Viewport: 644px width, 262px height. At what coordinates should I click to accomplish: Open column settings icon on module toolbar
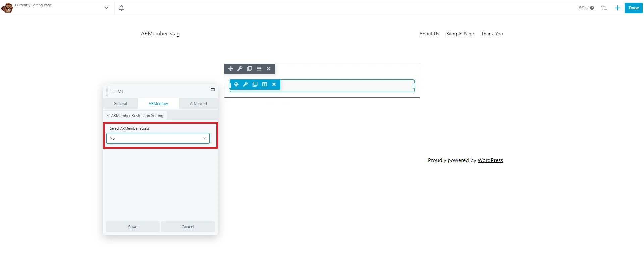265,84
